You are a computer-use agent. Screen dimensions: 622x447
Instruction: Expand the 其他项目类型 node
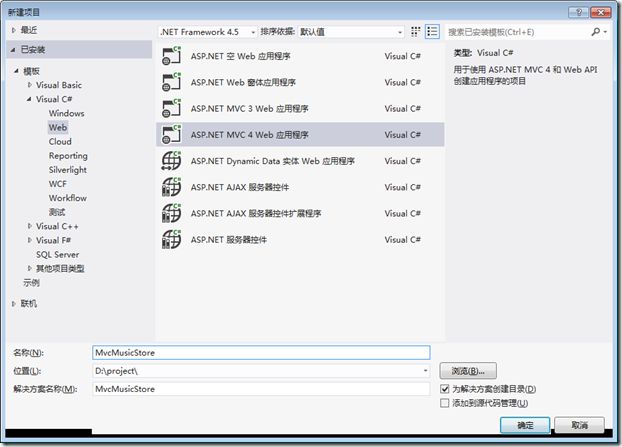point(29,269)
